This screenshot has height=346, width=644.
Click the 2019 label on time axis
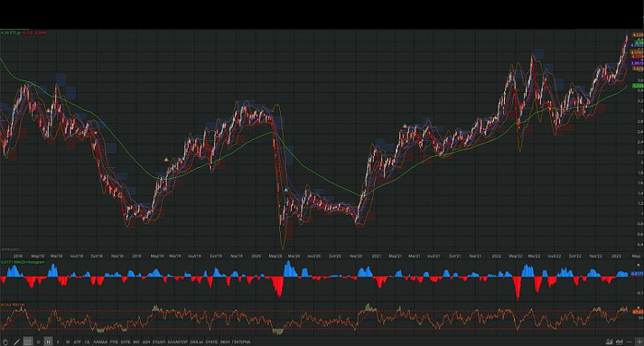137,255
